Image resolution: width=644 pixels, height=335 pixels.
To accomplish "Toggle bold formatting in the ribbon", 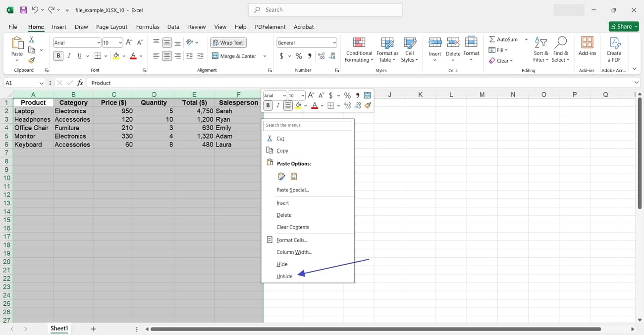I will (x=58, y=55).
